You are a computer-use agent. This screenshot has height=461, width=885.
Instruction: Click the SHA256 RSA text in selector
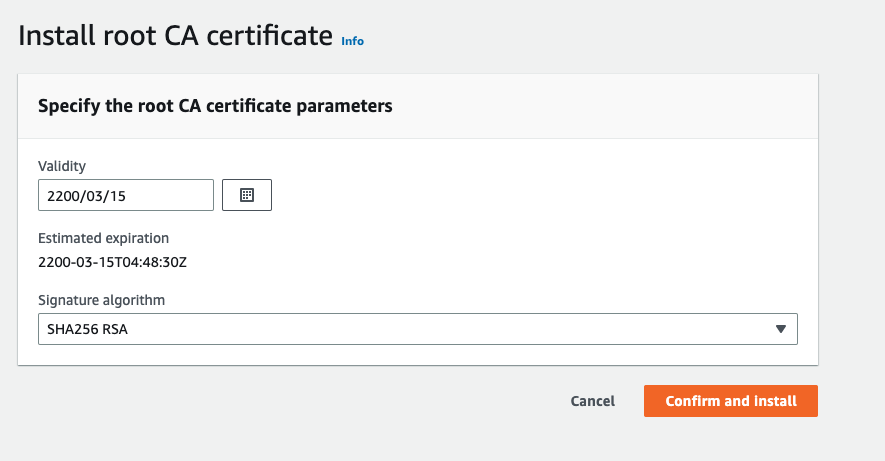click(x=87, y=329)
